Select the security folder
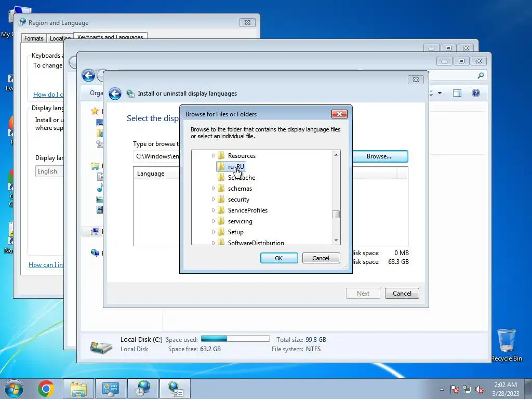532x399 pixels. pos(238,199)
